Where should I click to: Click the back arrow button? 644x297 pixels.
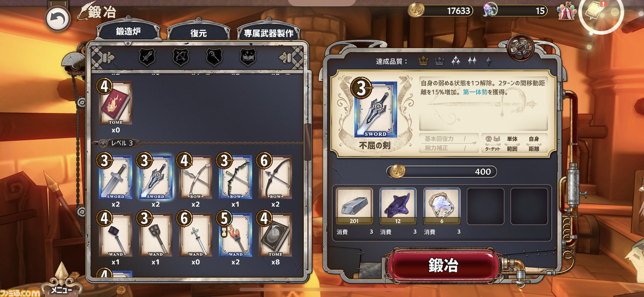pos(58,20)
